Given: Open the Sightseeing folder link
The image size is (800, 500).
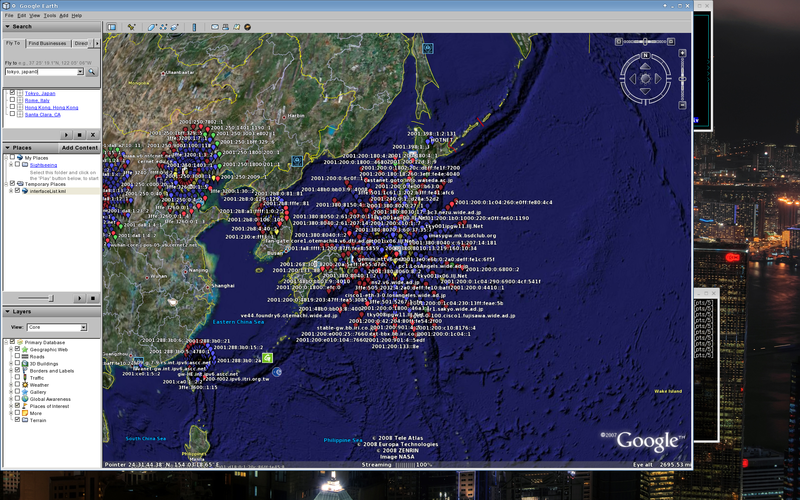Looking at the screenshot, I should click(x=43, y=165).
